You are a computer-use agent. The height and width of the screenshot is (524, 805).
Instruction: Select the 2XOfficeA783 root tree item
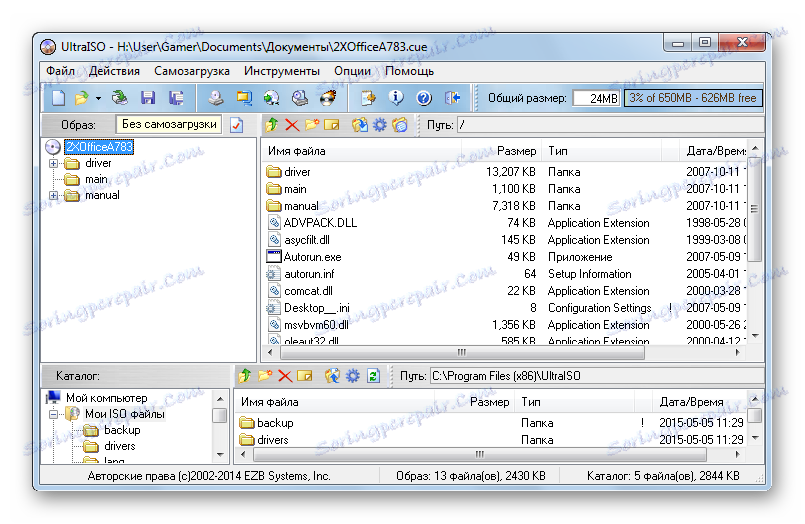pyautogui.click(x=99, y=147)
